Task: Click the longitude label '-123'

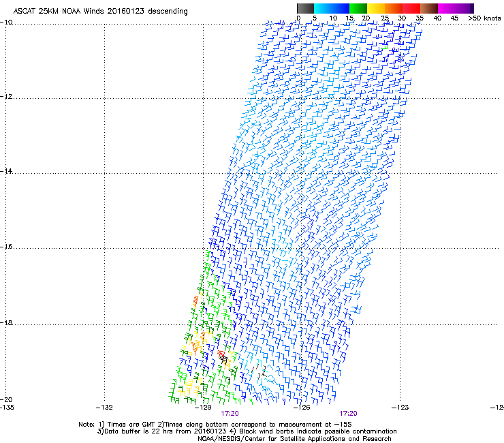Action: pos(400,408)
